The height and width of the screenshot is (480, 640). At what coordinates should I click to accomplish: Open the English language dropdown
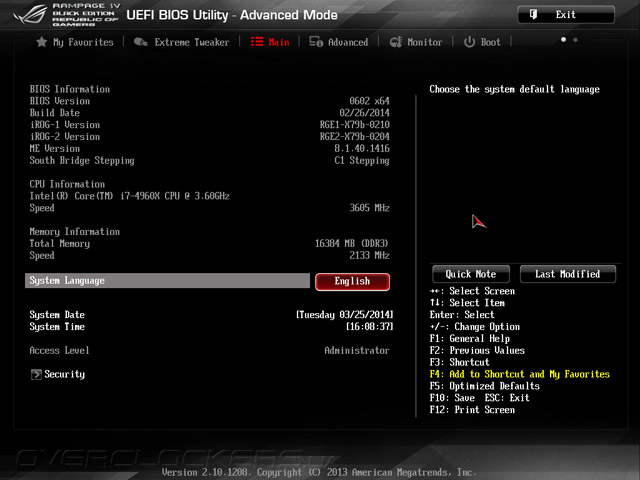pyautogui.click(x=352, y=281)
